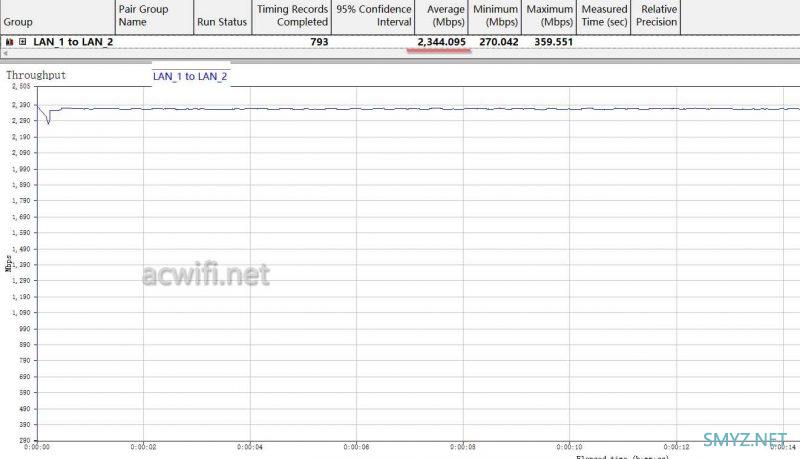Click the scroll left arrow under the table

tap(7, 53)
